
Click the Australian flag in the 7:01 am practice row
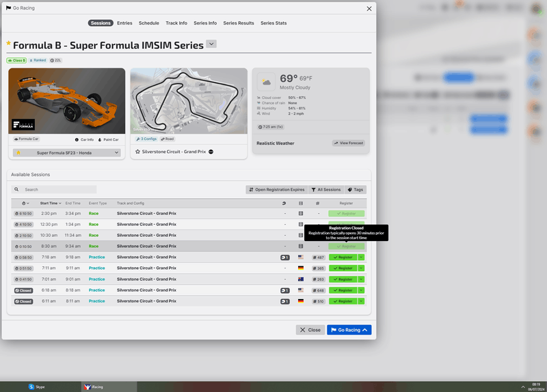(301, 279)
